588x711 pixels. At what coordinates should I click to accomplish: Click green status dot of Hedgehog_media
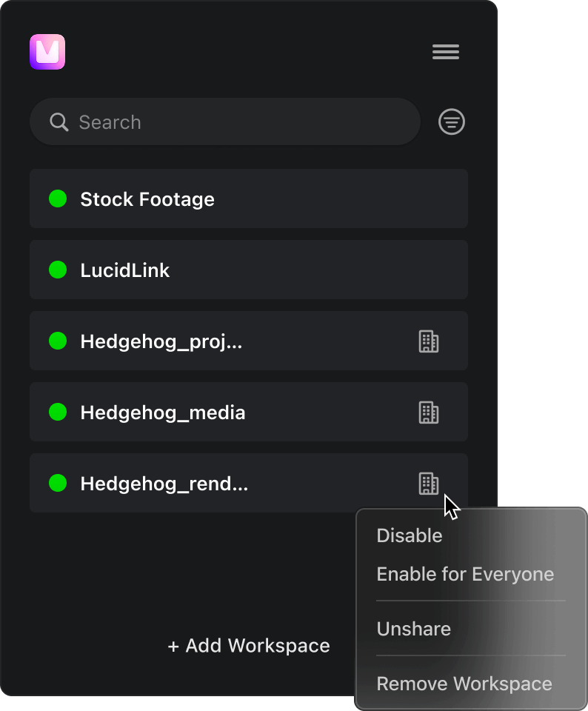click(x=58, y=412)
